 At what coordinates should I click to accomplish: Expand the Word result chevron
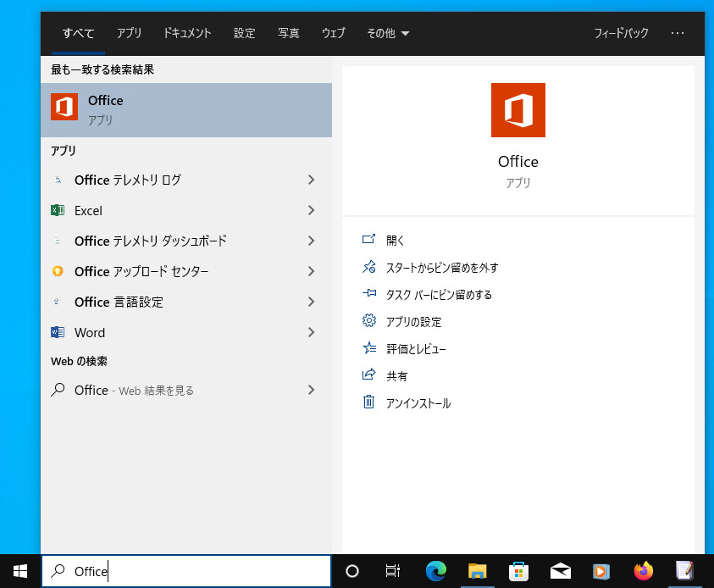311,332
